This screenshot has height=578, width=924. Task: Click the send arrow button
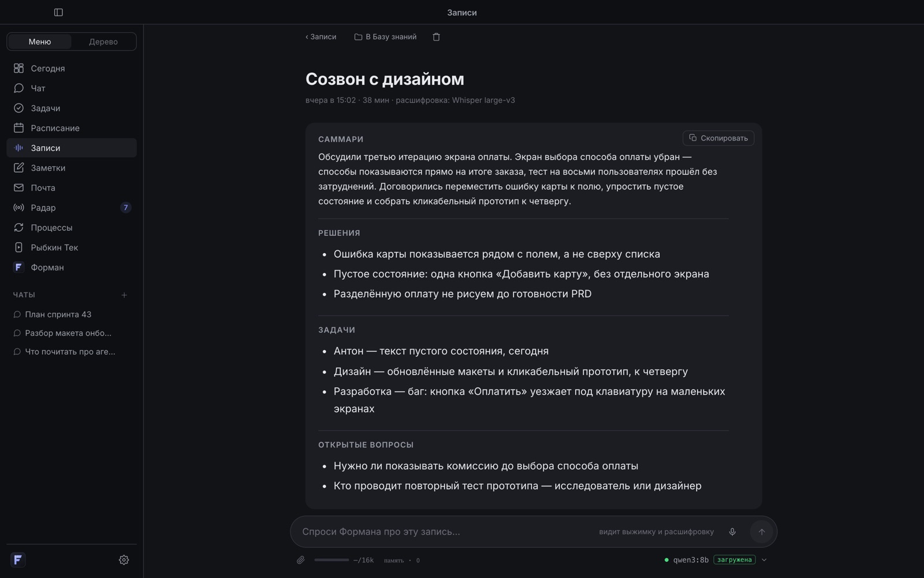point(762,532)
